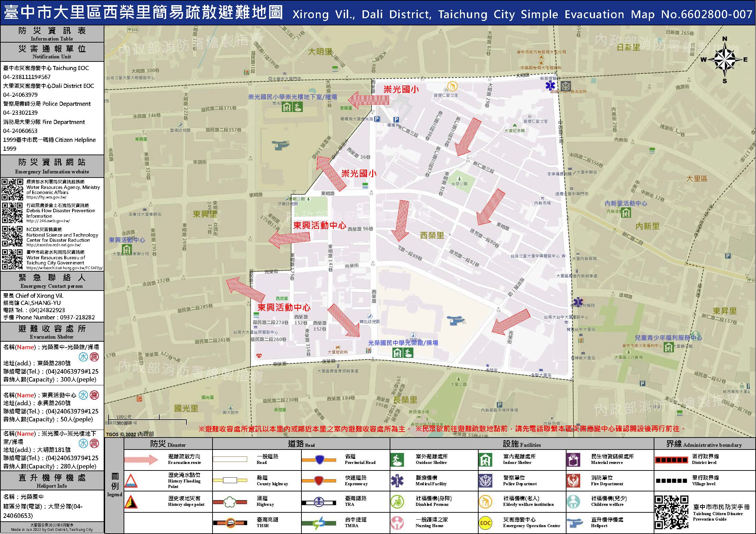Click the medical icon beside 新菩提醫院
Image resolution: width=756 pixels, height=534 pixels.
point(550,86)
